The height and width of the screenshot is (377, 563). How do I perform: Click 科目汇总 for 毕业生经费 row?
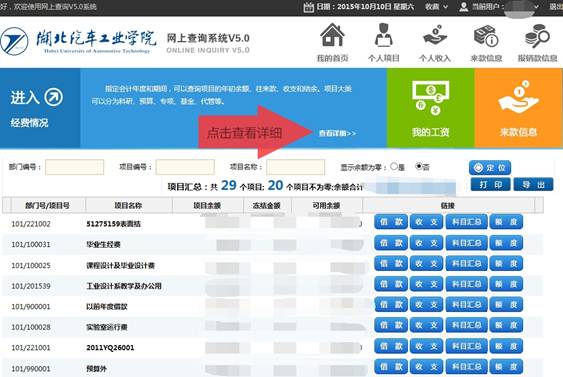pyautogui.click(x=466, y=243)
